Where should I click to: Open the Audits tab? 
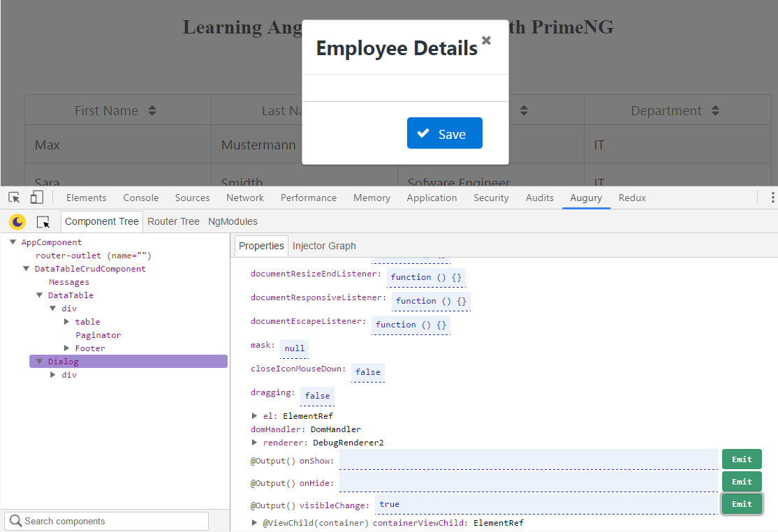[539, 198]
